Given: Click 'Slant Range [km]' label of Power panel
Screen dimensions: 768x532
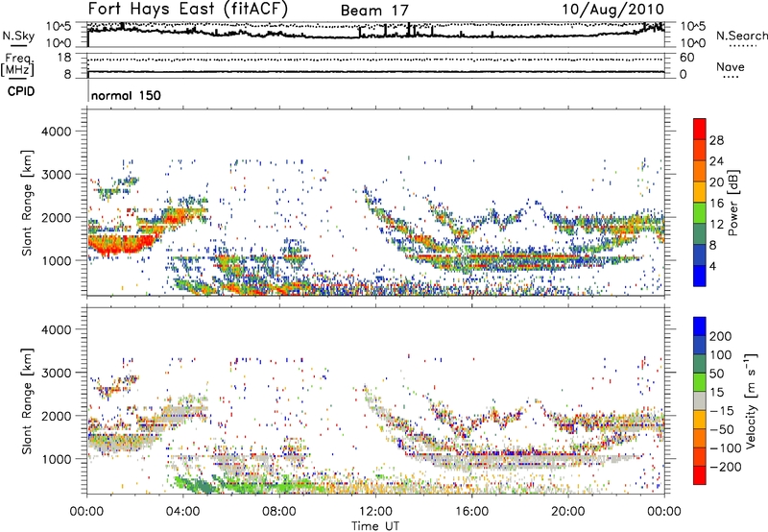Looking at the screenshot, I should coord(28,203).
